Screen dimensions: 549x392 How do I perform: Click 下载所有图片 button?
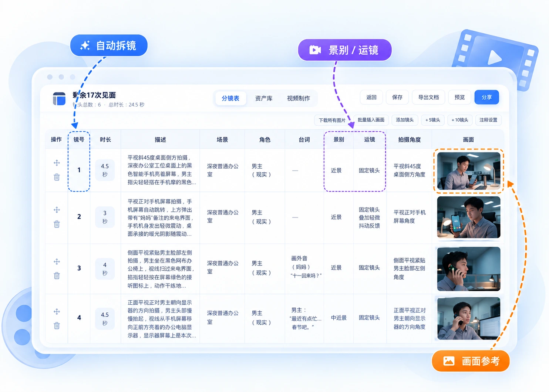[332, 120]
